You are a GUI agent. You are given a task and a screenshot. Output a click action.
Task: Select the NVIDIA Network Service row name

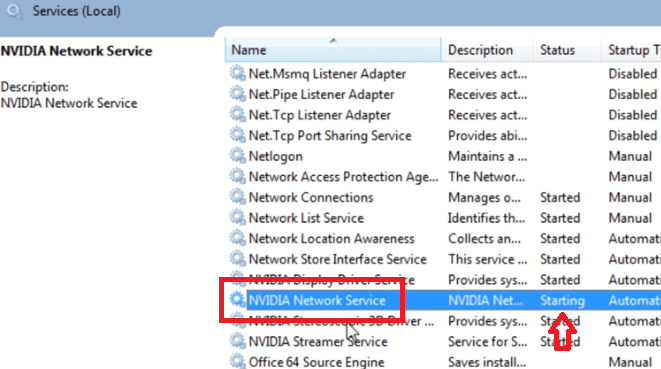(x=317, y=300)
